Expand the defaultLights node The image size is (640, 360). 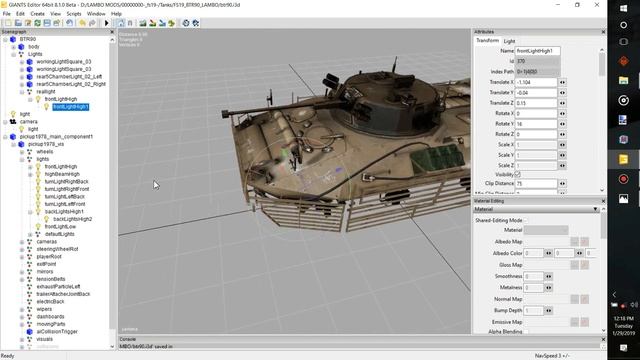pyautogui.click(x=30, y=234)
